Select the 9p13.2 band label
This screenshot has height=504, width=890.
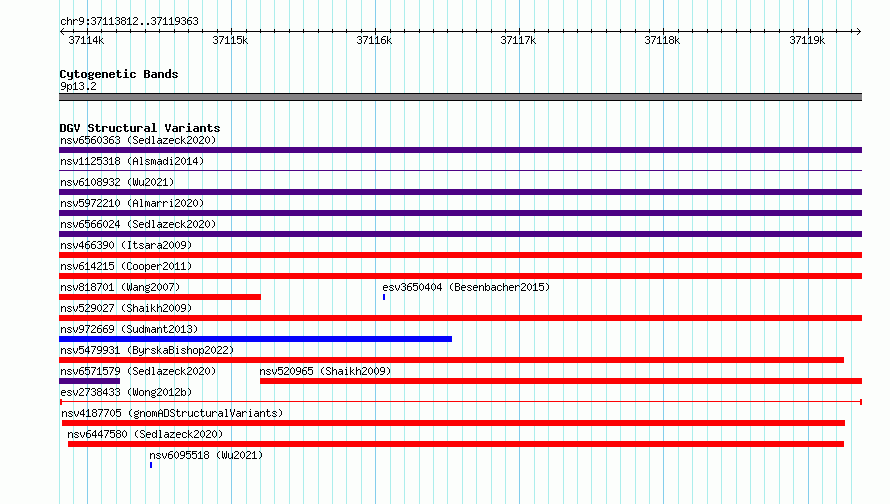[x=78, y=86]
